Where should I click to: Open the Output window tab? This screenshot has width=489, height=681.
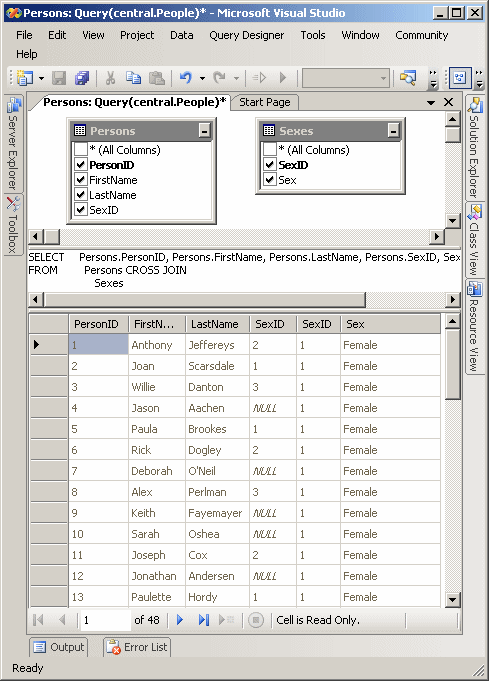(59, 647)
